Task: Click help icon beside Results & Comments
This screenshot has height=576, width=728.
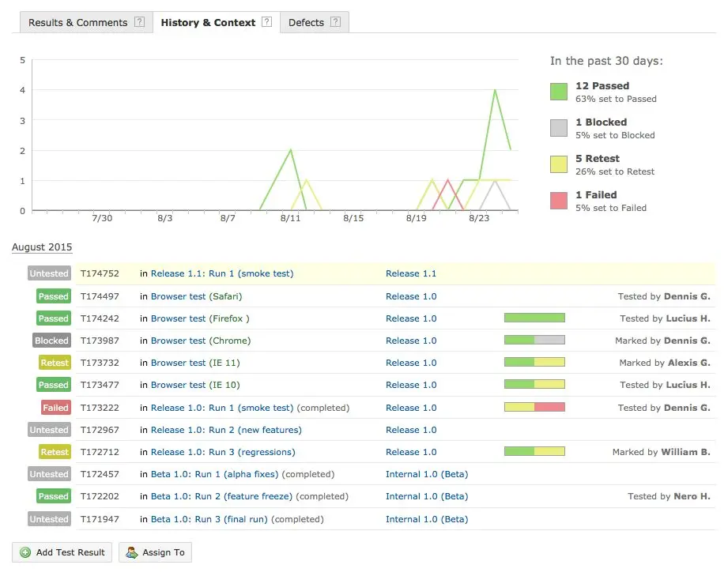Action: 139,22
